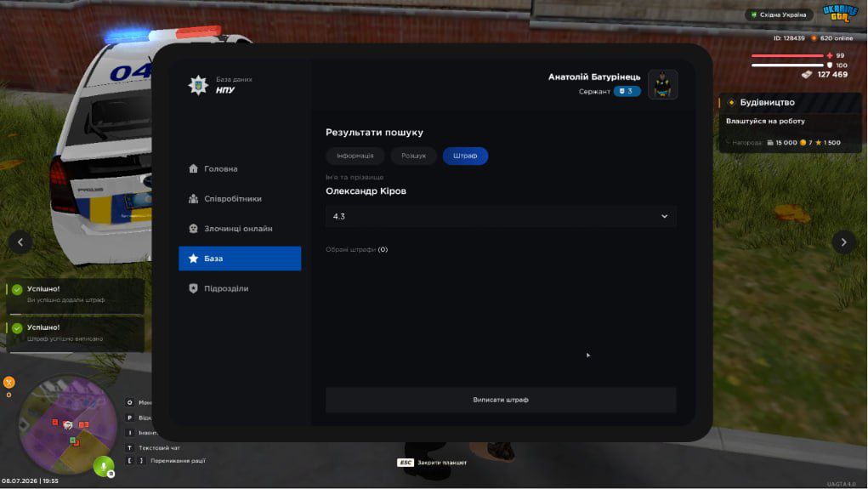Click the red health cross icon
The image size is (868, 489).
point(829,55)
